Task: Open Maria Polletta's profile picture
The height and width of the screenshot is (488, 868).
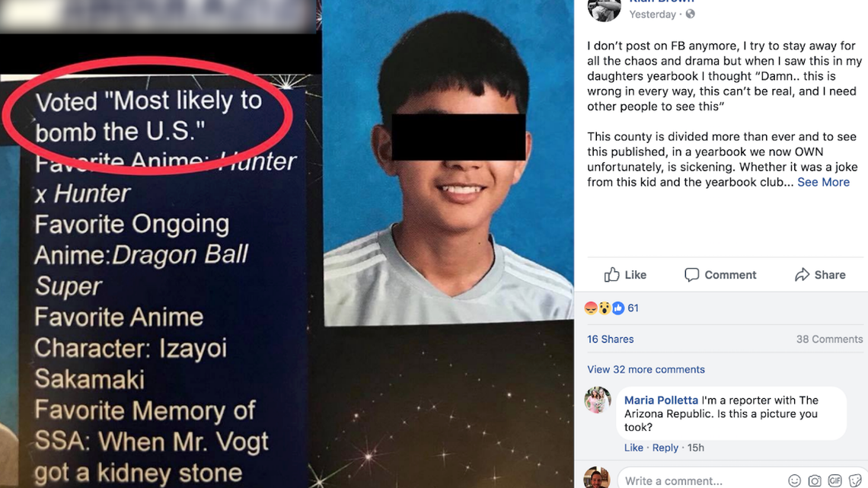Action: click(x=597, y=400)
